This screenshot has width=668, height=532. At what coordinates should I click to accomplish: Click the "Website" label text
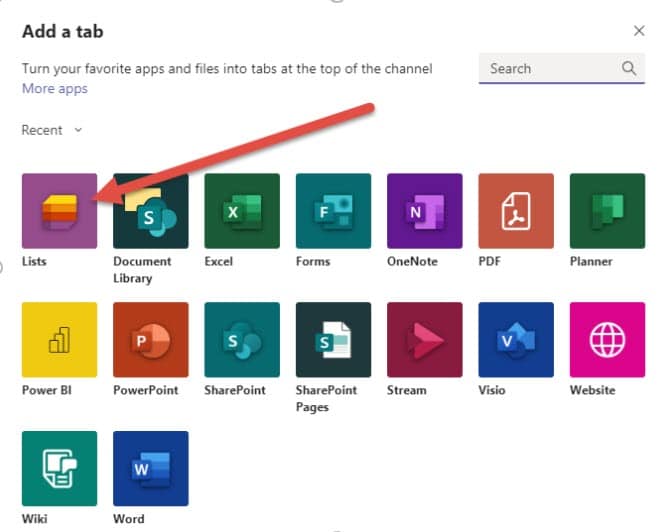point(593,390)
